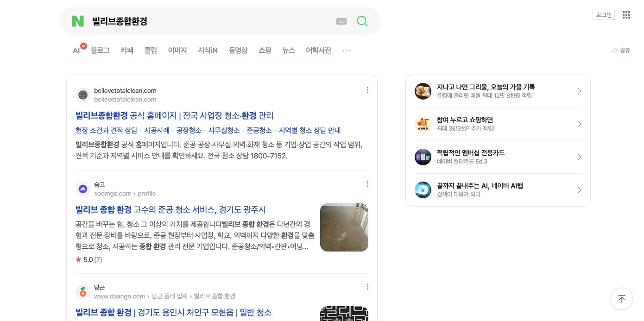Switch to the 블로그 tab
644x321 pixels.
point(100,50)
